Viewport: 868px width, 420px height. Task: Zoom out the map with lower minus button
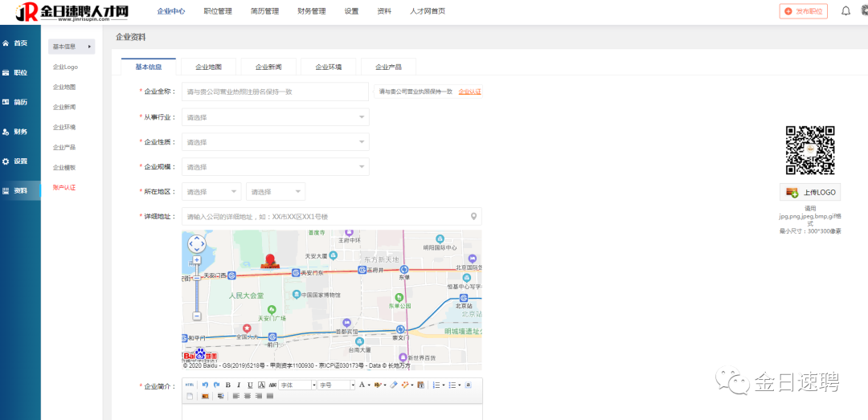point(197,316)
